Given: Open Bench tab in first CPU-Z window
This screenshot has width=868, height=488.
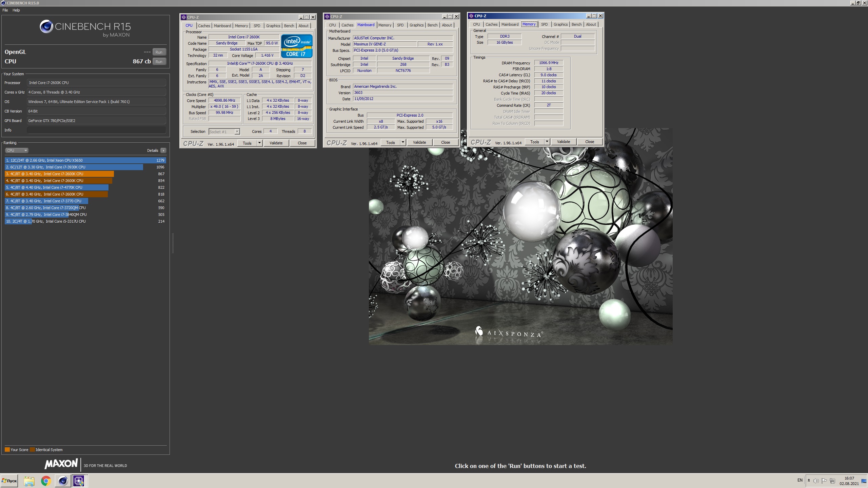Looking at the screenshot, I should (289, 26).
